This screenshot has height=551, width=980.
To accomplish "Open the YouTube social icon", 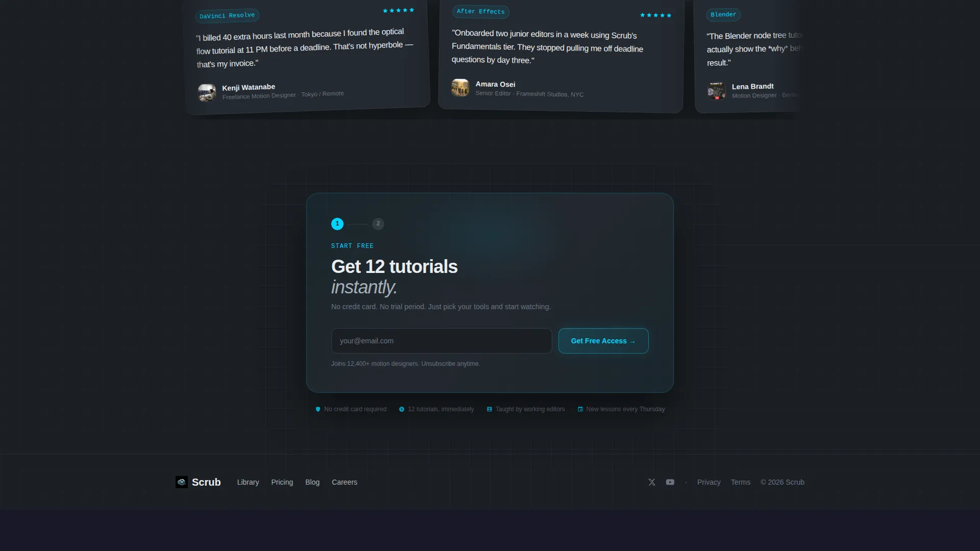I will 670,482.
